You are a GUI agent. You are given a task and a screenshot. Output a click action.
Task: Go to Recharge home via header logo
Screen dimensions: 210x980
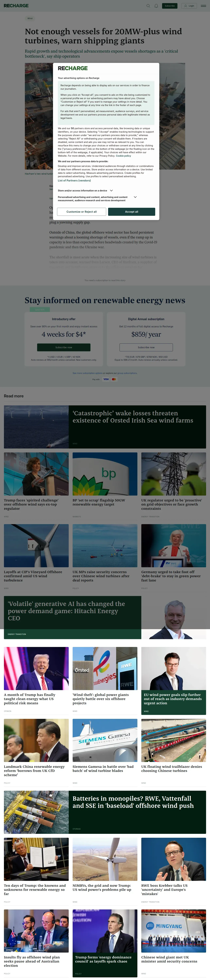tap(16, 6)
